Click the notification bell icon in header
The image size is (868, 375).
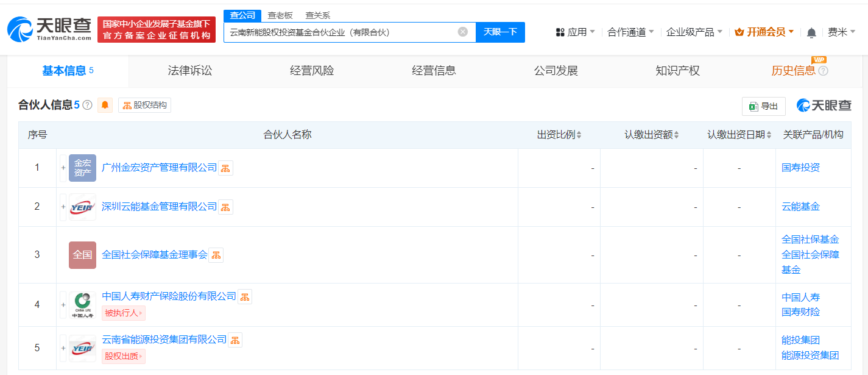point(811,32)
